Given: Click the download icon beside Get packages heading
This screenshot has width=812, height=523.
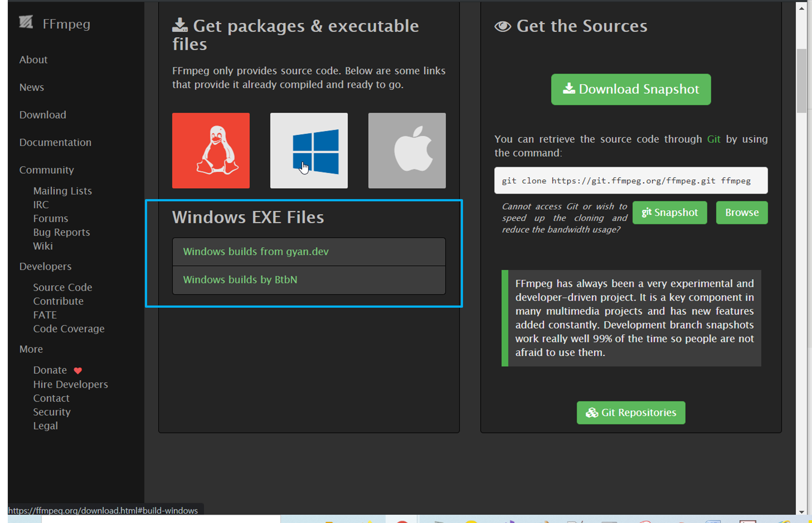Looking at the screenshot, I should tap(180, 25).
